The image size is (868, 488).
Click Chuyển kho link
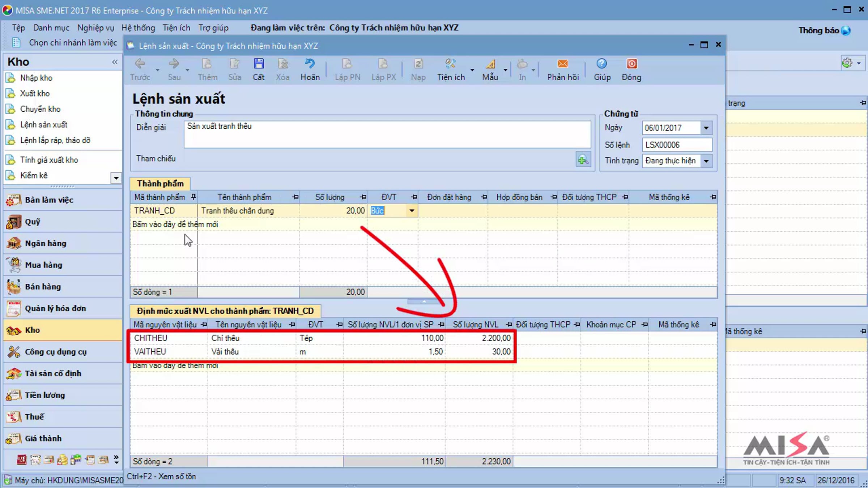pyautogui.click(x=40, y=109)
